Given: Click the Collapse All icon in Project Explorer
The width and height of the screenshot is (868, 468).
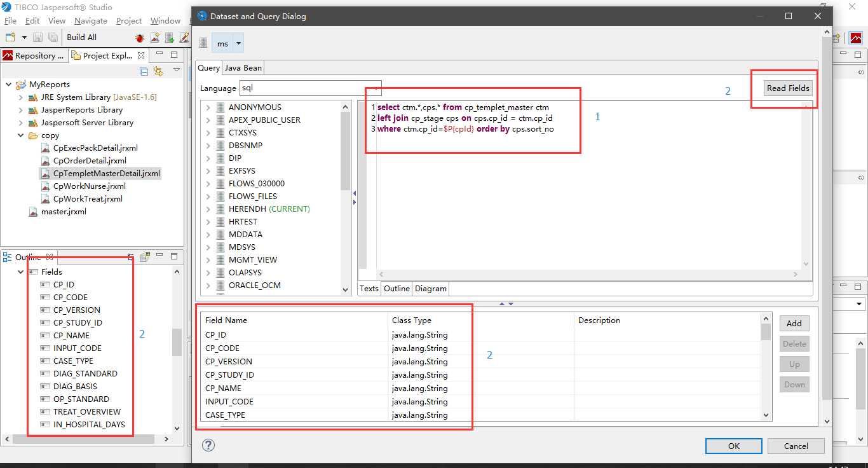Looking at the screenshot, I should coord(144,71).
